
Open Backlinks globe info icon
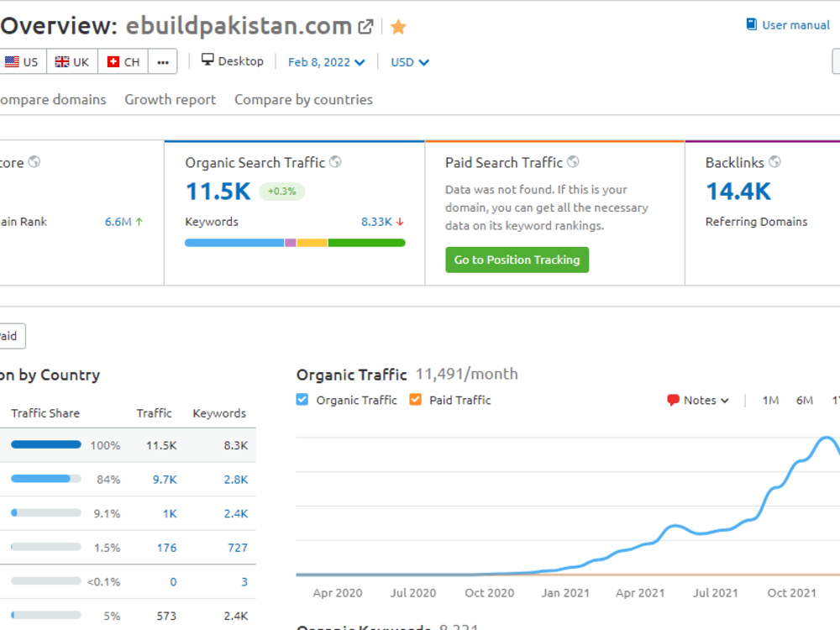pos(774,162)
